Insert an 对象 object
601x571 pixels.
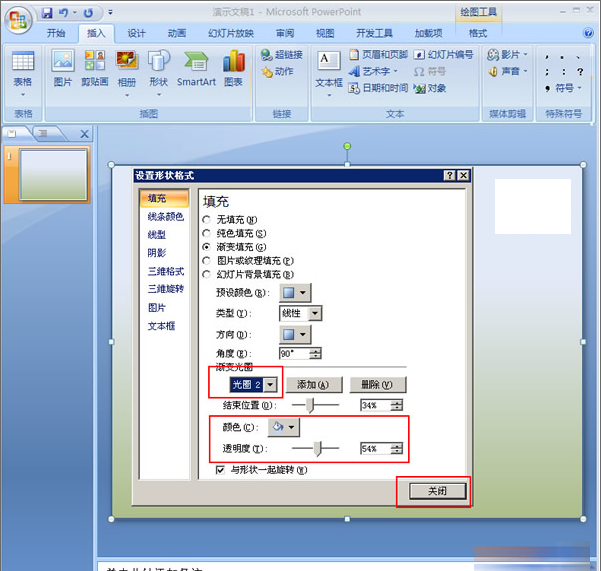point(430,88)
